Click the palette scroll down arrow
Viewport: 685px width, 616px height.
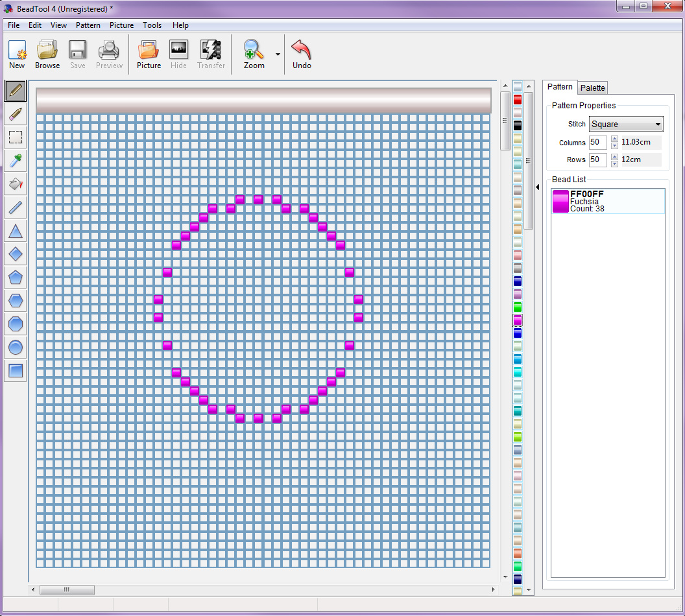529,590
